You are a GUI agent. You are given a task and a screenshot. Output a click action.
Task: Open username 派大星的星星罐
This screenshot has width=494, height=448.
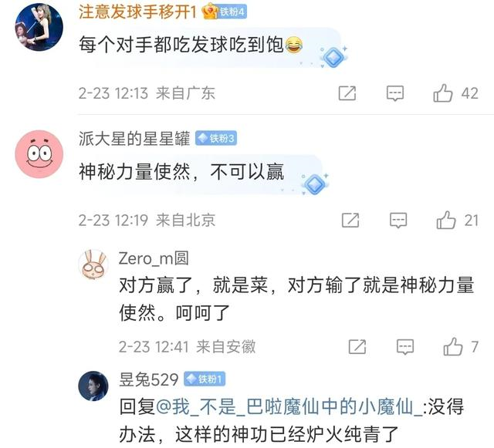[x=134, y=139]
